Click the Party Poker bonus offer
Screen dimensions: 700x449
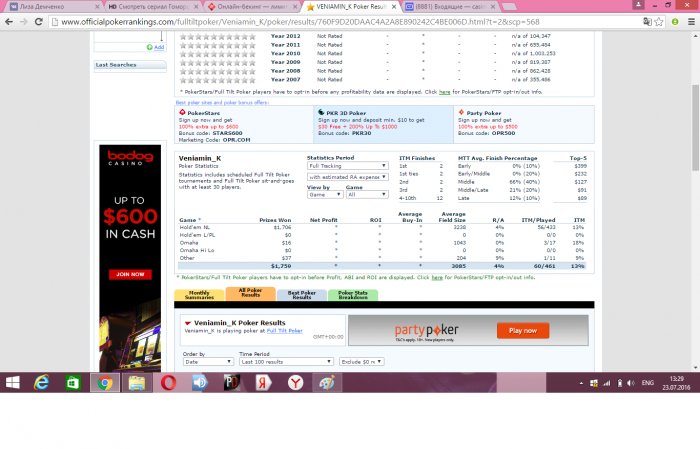524,123
